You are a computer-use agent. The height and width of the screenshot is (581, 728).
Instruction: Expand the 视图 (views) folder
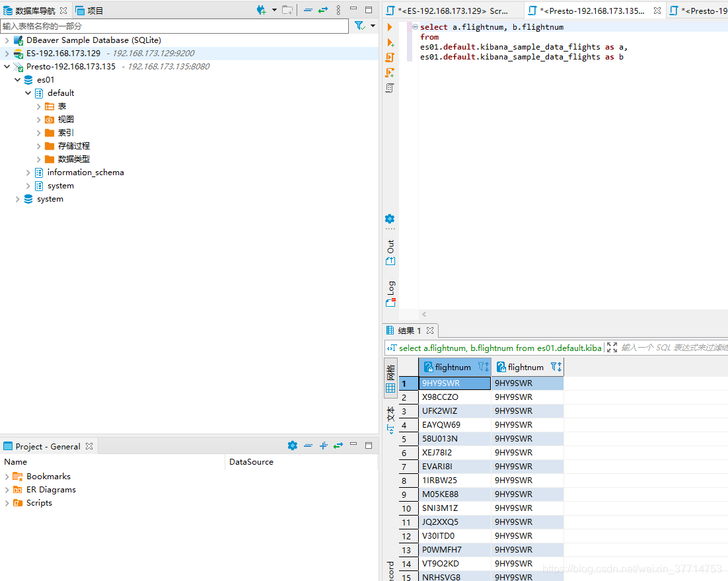pyautogui.click(x=38, y=120)
